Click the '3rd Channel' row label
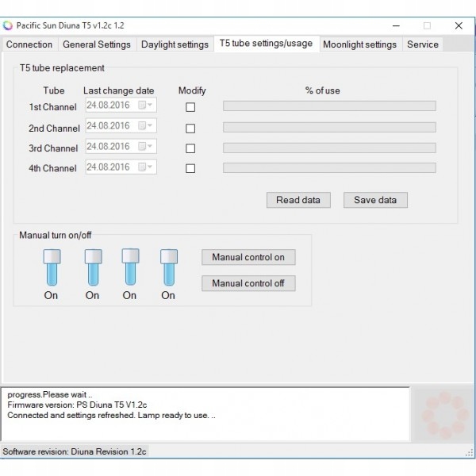Screen dimensions: 476x476 click(53, 148)
